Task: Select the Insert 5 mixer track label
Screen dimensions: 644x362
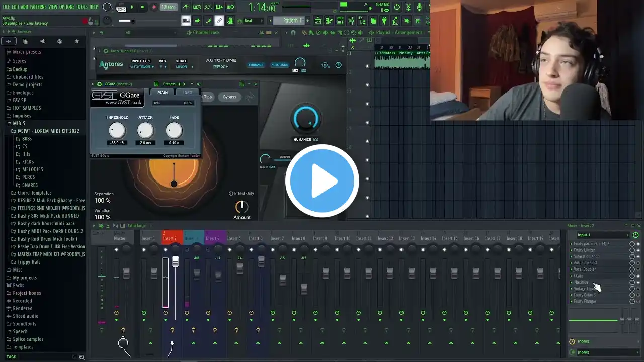Action: coord(234,238)
